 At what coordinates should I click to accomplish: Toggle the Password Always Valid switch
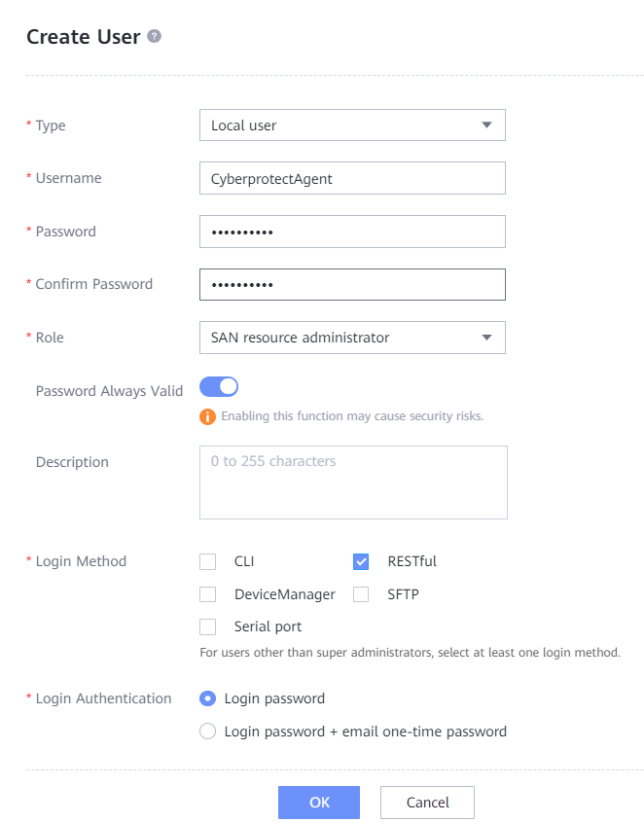tap(219, 387)
